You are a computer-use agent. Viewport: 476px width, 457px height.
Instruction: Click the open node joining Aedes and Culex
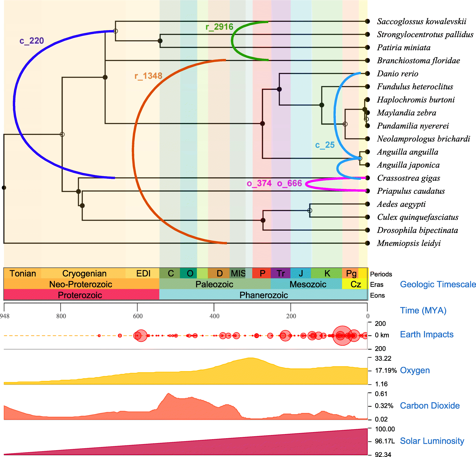310,210
